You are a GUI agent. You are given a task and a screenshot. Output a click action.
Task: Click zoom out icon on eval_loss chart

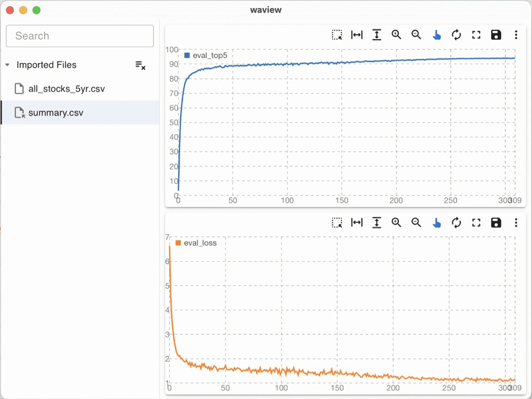point(416,223)
